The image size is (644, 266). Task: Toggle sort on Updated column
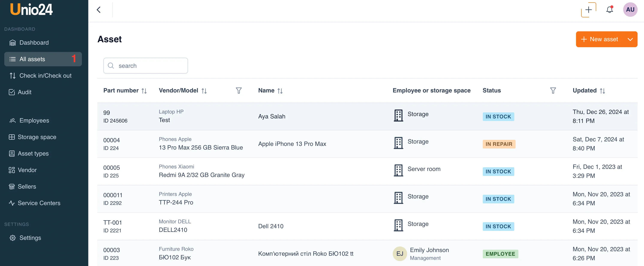coord(602,91)
